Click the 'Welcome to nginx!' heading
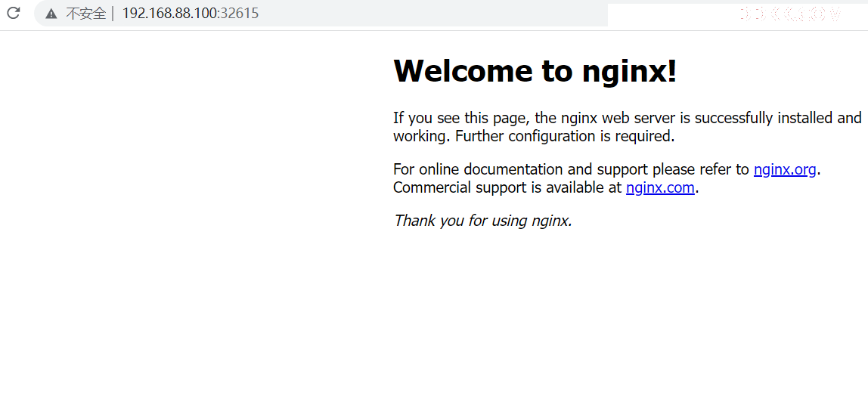Viewport: 868px width, 399px height. click(535, 71)
